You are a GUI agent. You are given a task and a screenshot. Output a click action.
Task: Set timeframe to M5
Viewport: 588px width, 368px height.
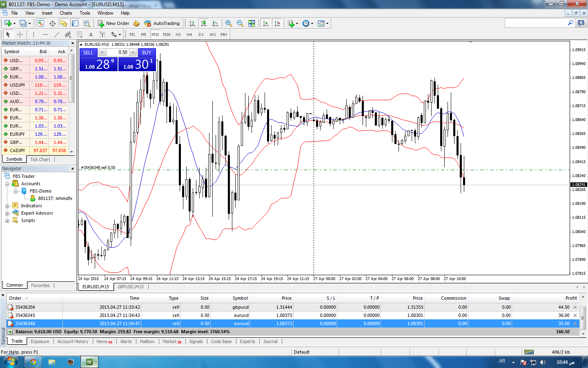click(144, 34)
